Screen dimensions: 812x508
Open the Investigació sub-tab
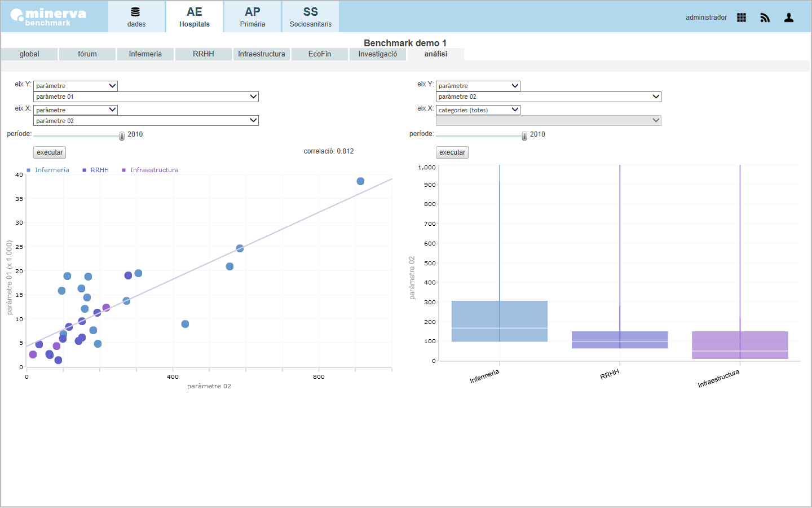coord(378,54)
